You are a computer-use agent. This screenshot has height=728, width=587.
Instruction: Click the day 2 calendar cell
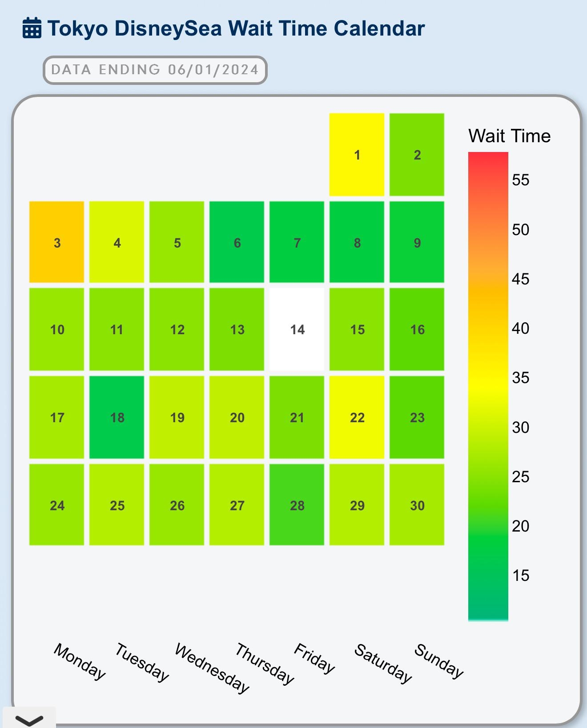point(417,154)
